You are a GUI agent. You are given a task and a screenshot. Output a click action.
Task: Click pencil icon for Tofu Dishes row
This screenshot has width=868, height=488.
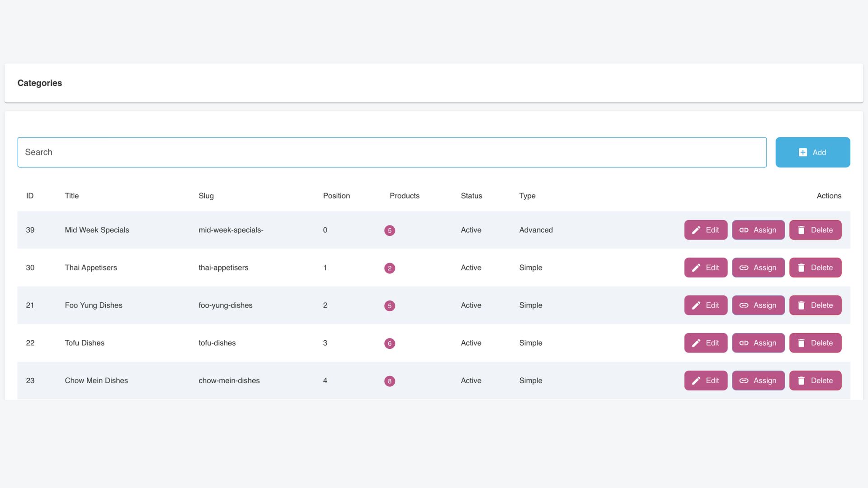pyautogui.click(x=696, y=343)
